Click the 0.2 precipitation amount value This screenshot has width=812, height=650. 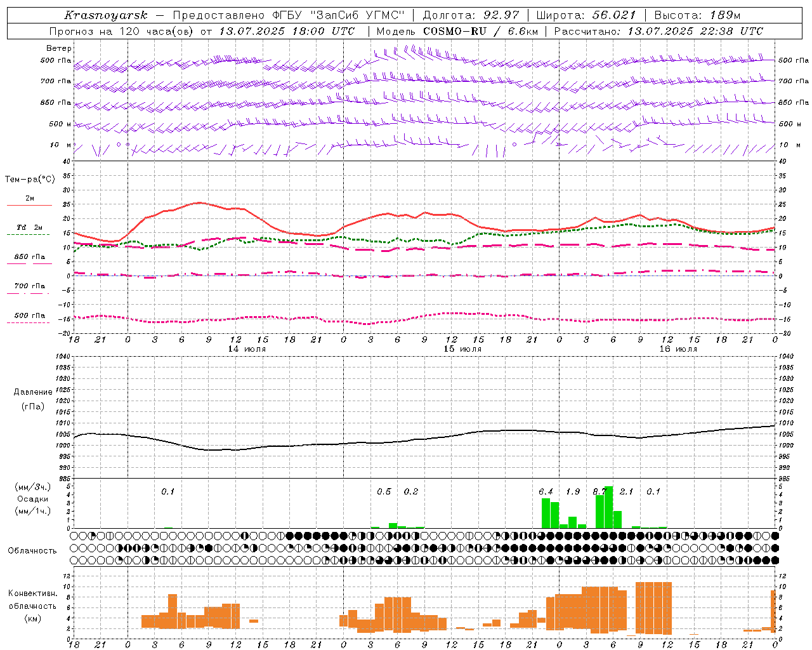click(411, 492)
